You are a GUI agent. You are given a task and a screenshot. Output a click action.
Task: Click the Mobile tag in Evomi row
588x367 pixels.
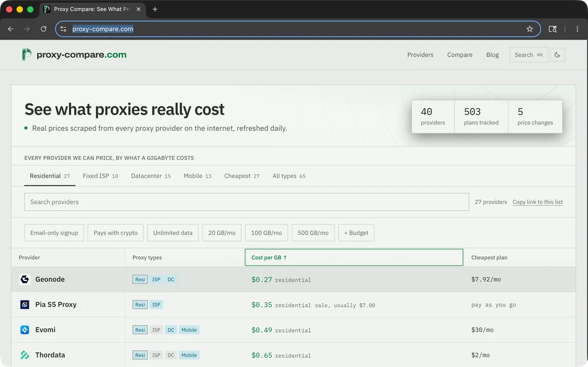(189, 330)
